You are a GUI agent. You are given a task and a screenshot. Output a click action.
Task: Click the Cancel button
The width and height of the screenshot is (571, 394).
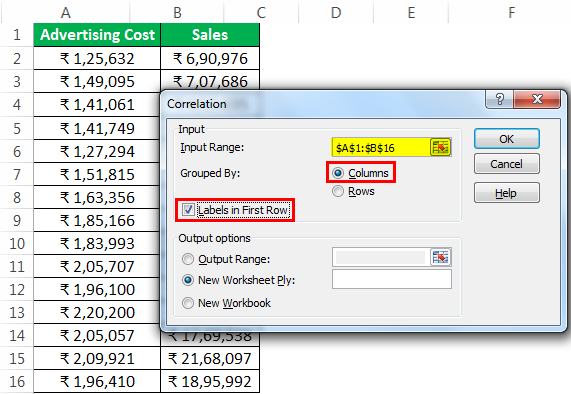[507, 164]
